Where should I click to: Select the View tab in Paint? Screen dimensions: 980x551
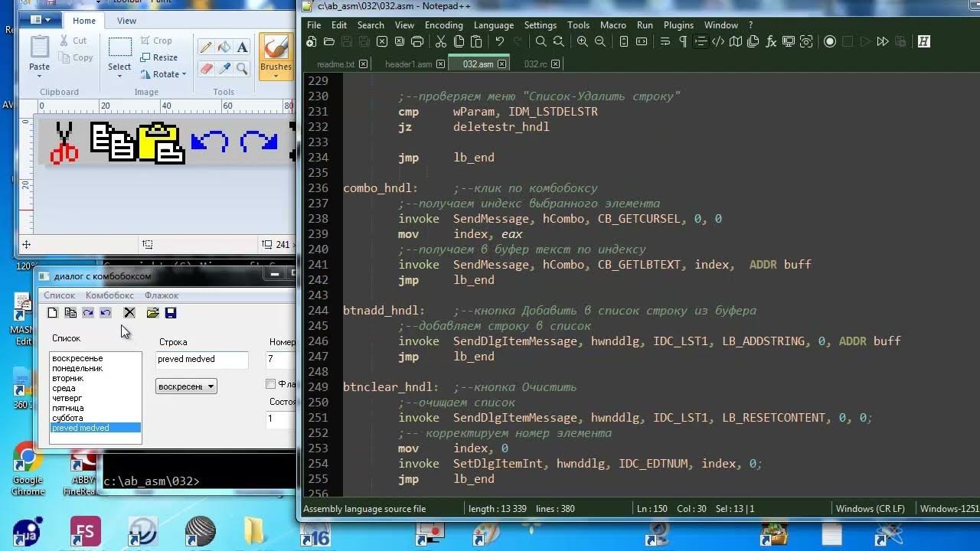(x=127, y=21)
